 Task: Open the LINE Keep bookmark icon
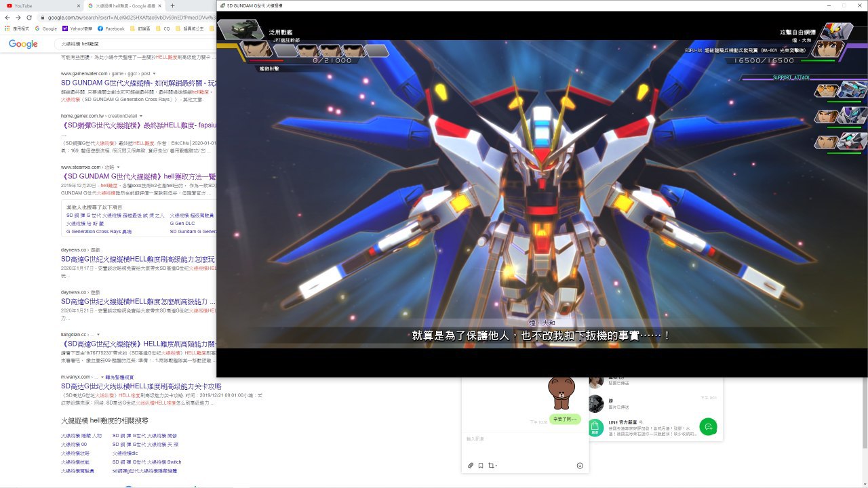481,466
